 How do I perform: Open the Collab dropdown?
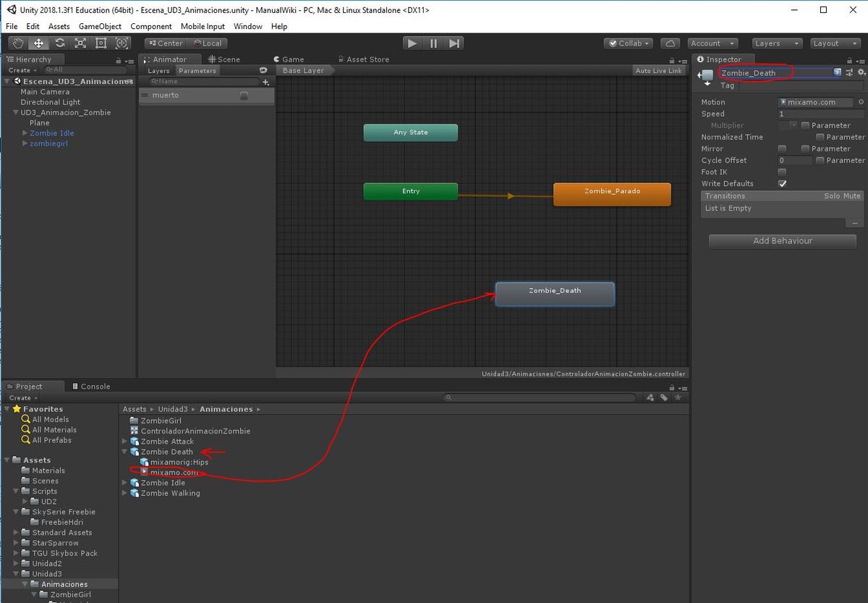pyautogui.click(x=629, y=43)
